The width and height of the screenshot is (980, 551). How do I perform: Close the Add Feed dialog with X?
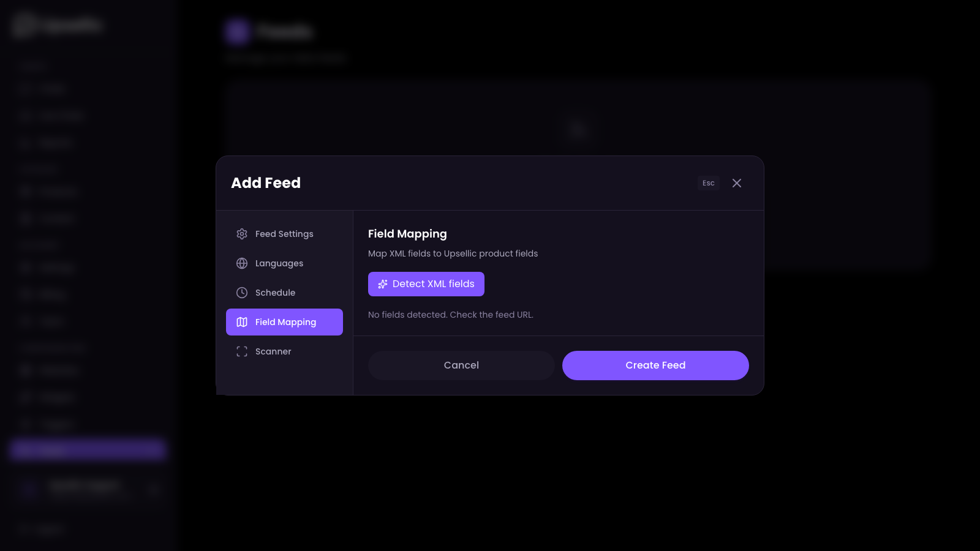pos(737,183)
